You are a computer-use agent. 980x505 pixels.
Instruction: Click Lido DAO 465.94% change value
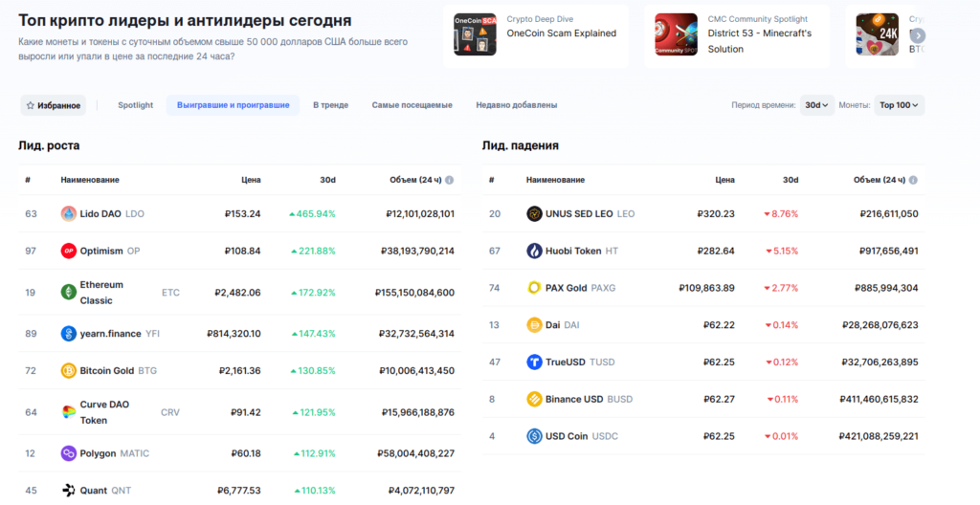[x=312, y=213]
